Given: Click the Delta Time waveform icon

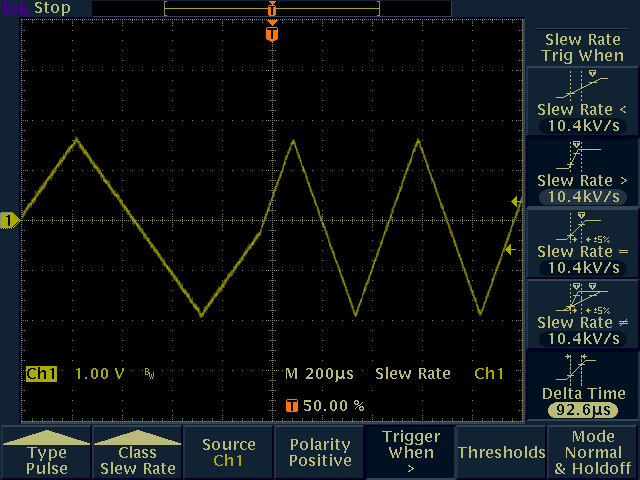Looking at the screenshot, I should coord(582,369).
